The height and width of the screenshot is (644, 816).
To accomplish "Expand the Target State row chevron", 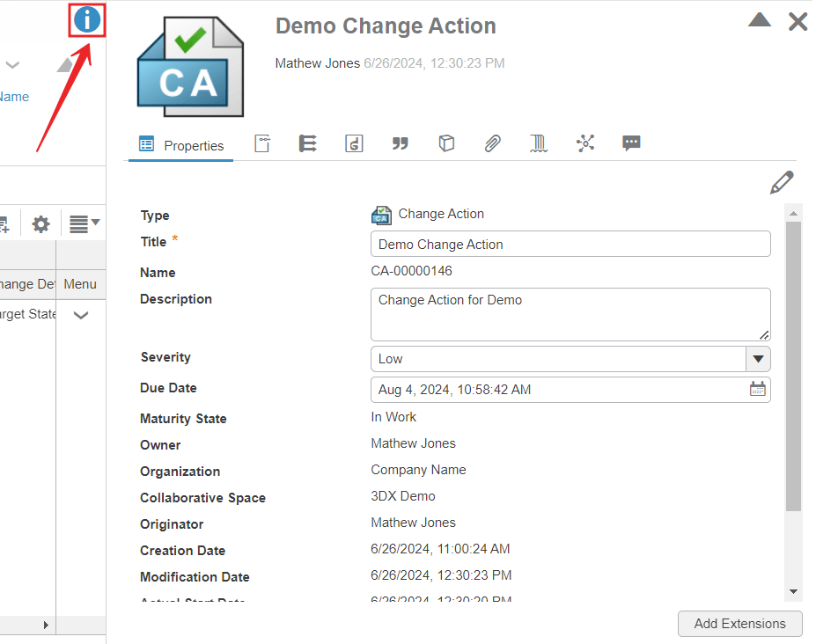I will [x=81, y=315].
